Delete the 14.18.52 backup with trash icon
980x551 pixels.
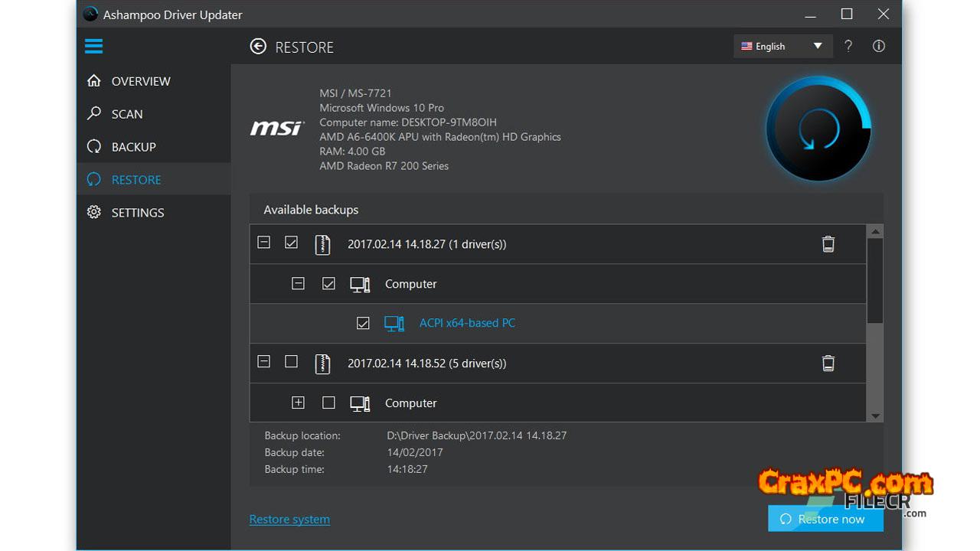click(828, 364)
